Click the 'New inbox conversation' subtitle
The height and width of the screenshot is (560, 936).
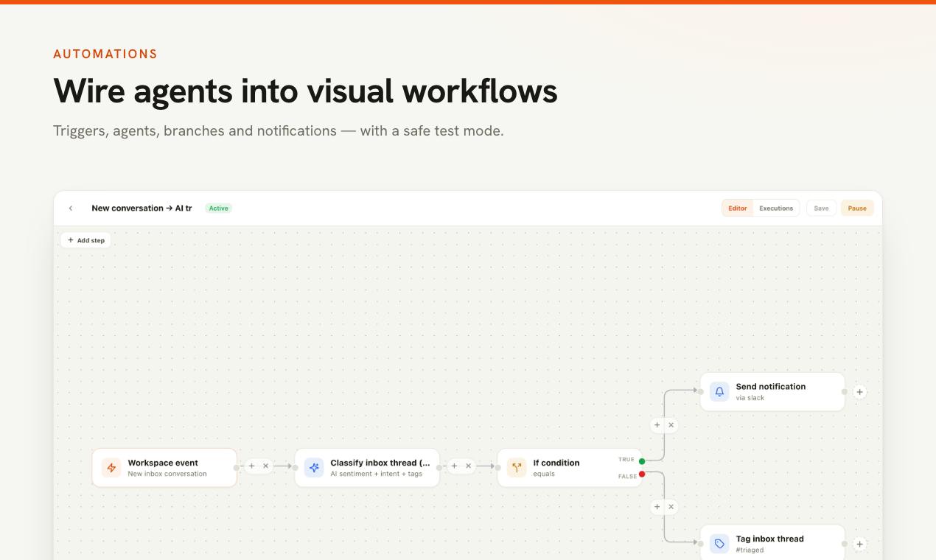[x=167, y=474]
